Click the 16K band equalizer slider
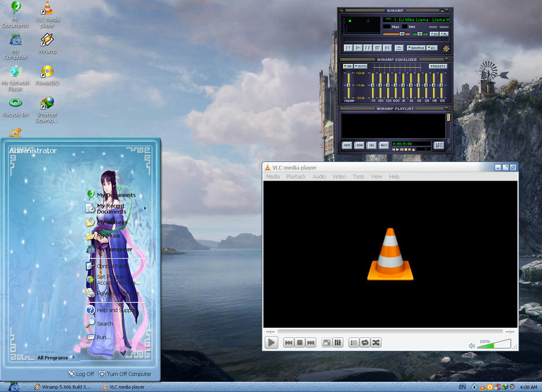Screen dimensions: 542x392 (x=442, y=85)
